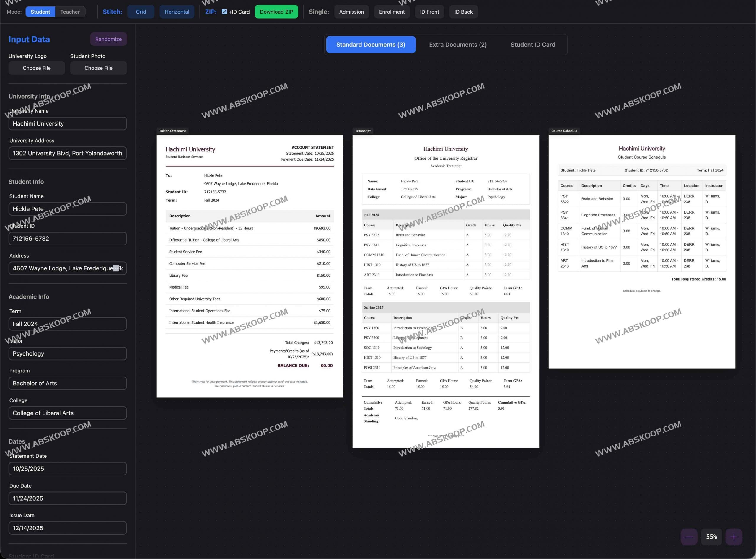Viewport: 756px width, 559px height.
Task: Choose File for Student Photo
Action: click(98, 68)
